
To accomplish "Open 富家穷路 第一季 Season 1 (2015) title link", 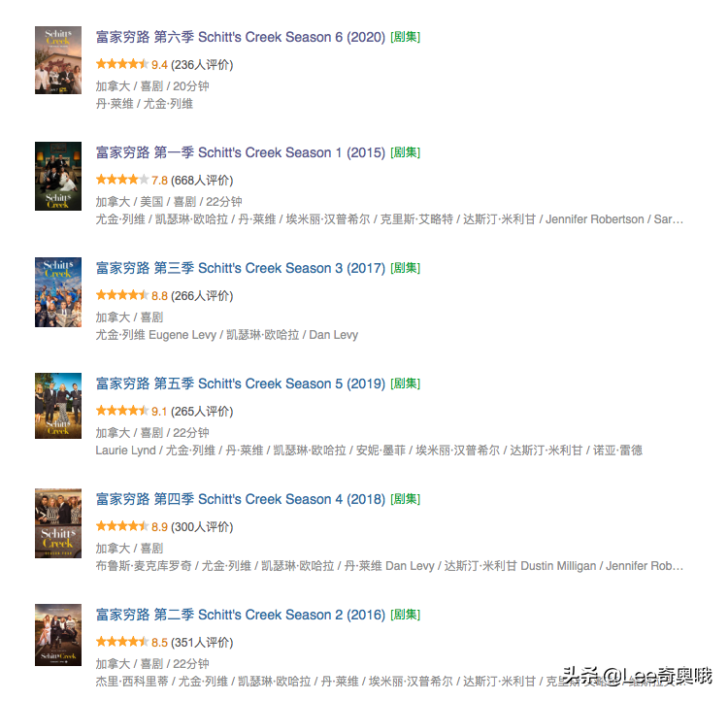I will pyautogui.click(x=240, y=152).
